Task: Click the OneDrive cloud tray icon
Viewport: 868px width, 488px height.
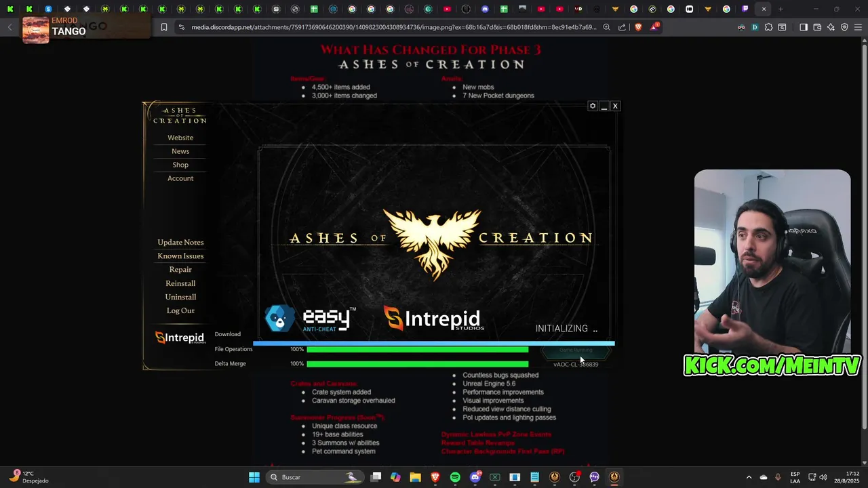Action: 764,477
